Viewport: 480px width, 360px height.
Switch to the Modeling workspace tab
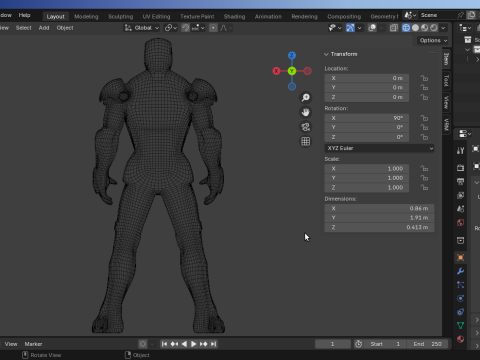86,16
